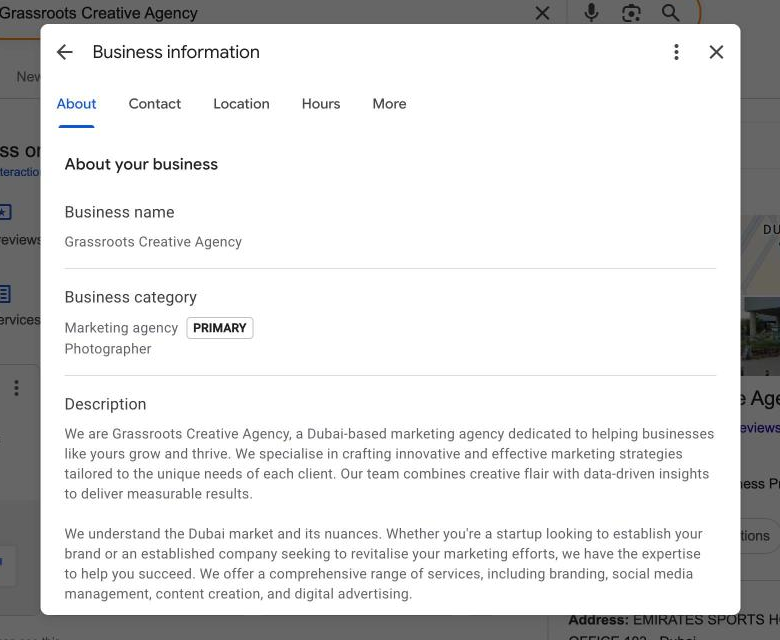Close the Business information dialog
The width and height of the screenshot is (780, 640).
click(716, 52)
